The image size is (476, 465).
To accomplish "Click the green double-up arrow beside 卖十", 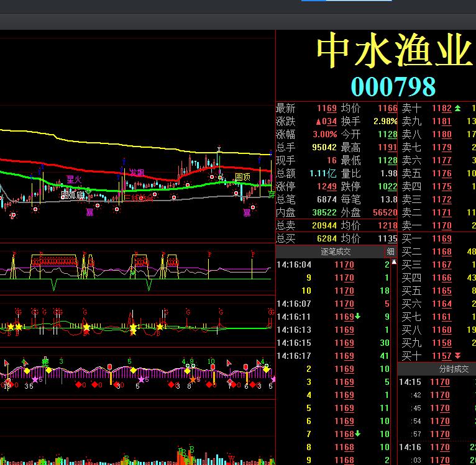I will click(x=457, y=108).
